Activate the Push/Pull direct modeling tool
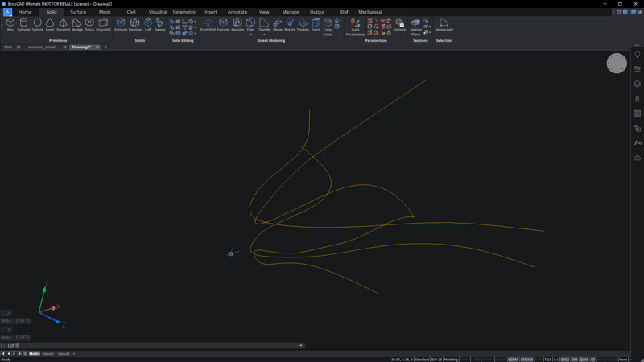644x362 pixels. coord(208,25)
